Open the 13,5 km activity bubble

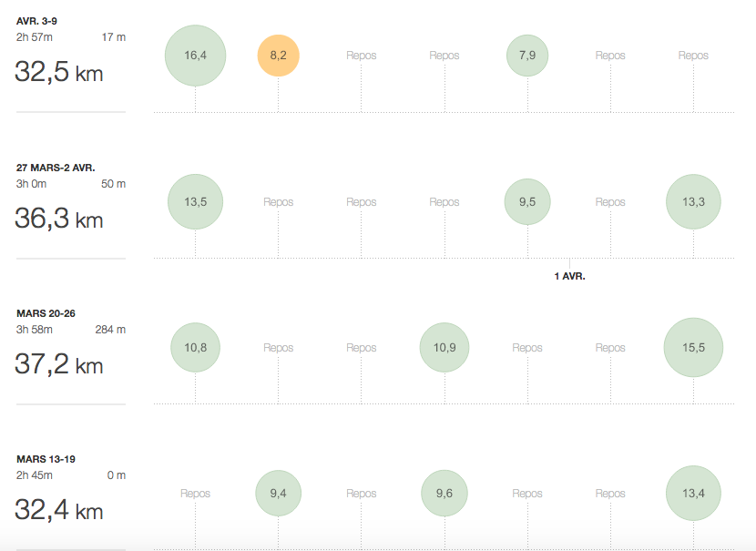[195, 202]
